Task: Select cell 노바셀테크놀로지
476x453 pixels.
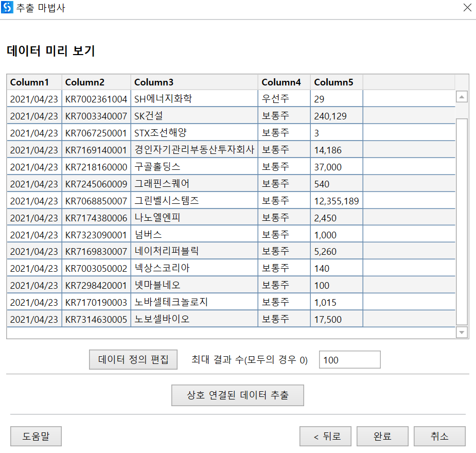Action: 195,302
